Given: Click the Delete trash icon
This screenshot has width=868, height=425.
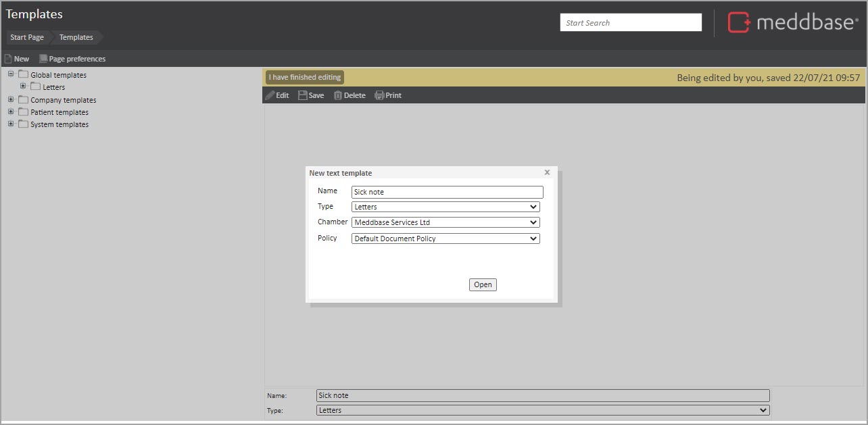Looking at the screenshot, I should 338,95.
